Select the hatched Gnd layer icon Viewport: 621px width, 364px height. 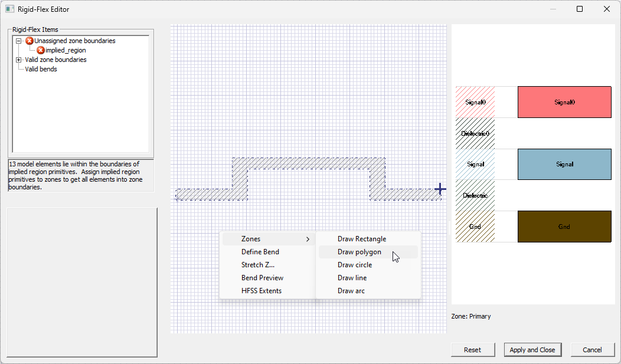pos(475,227)
